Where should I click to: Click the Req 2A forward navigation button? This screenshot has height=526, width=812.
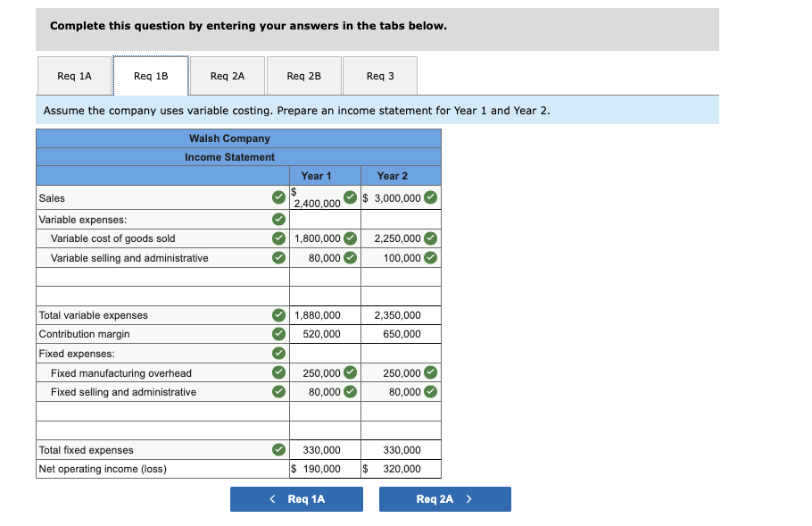click(x=444, y=499)
